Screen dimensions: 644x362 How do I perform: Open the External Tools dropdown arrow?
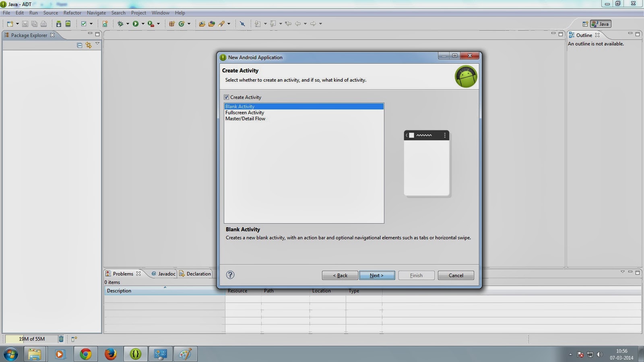[x=158, y=24]
